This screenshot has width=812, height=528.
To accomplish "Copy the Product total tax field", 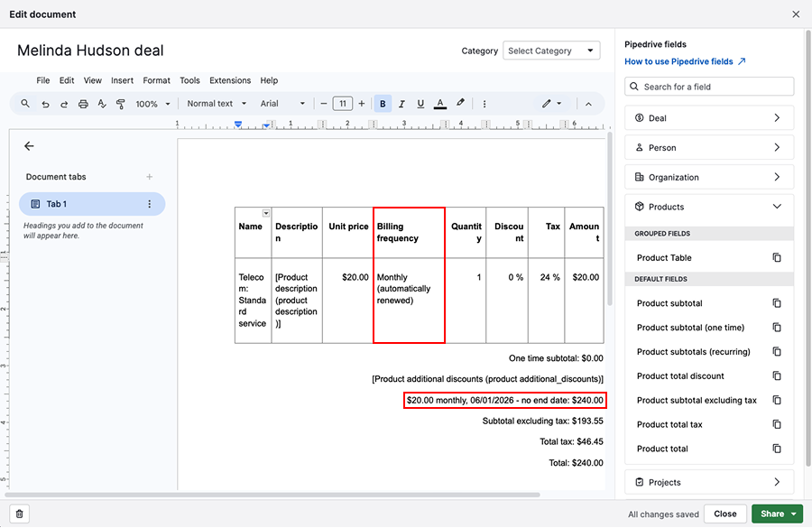I will click(776, 424).
